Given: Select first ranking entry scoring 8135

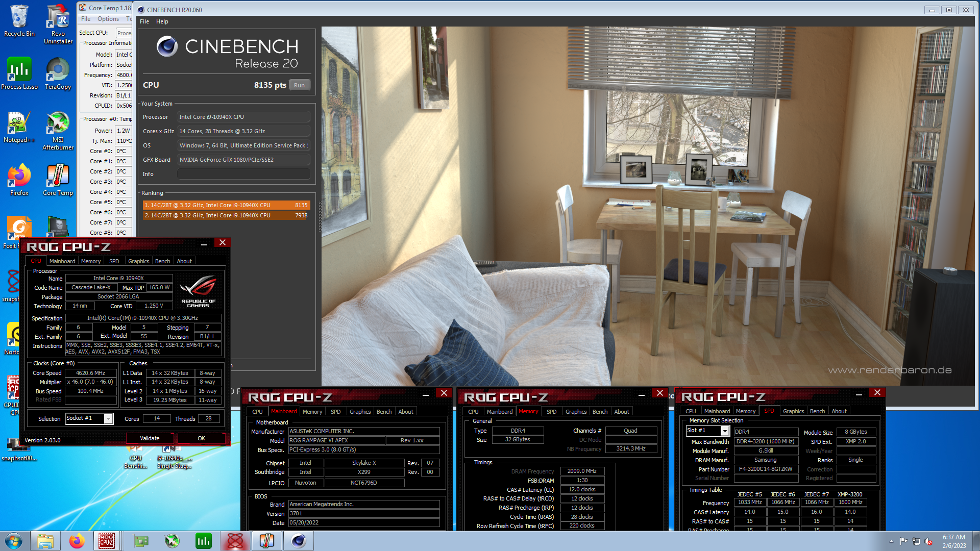Looking at the screenshot, I should [226, 205].
